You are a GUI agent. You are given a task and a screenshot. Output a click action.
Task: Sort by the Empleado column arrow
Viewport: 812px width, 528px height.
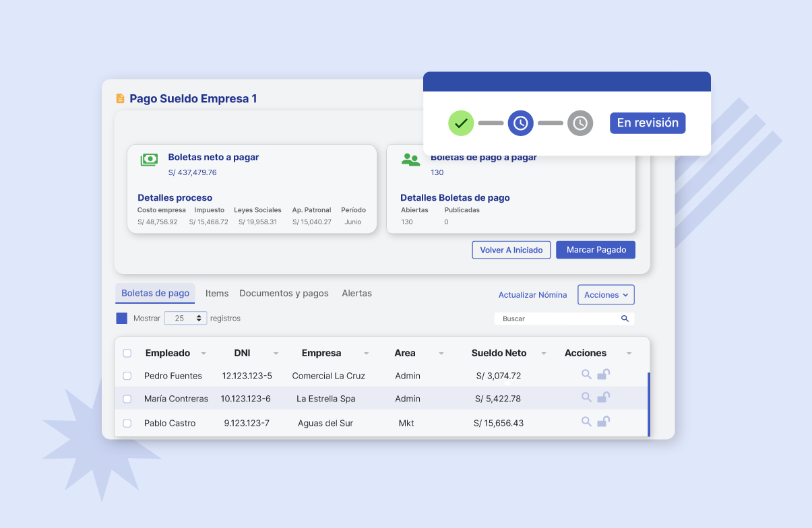[x=203, y=354]
